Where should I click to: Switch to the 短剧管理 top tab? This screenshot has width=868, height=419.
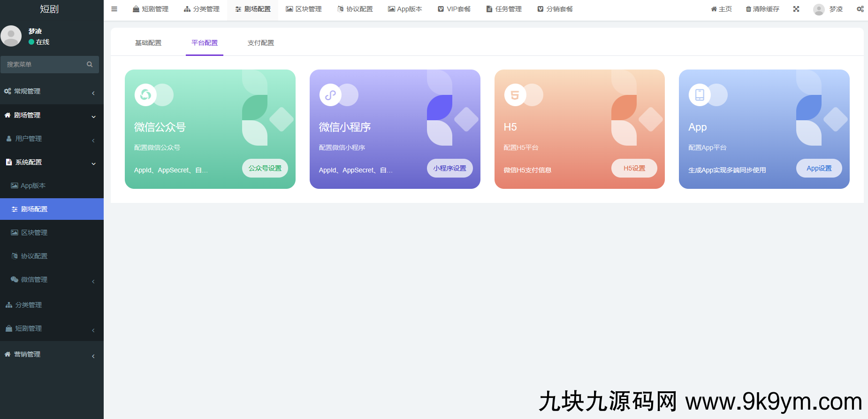(x=151, y=9)
